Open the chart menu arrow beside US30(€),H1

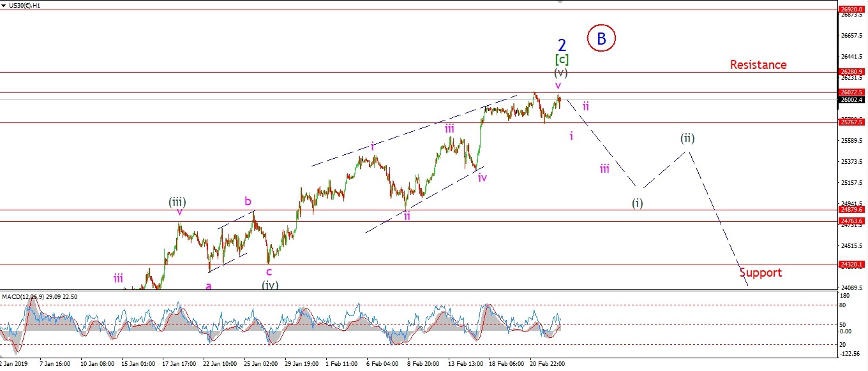coord(4,4)
